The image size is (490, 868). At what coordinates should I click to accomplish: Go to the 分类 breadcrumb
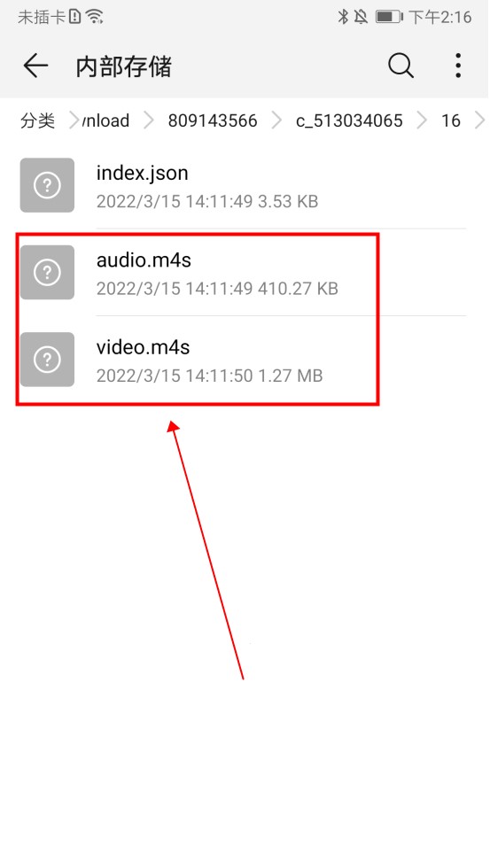pos(37,120)
